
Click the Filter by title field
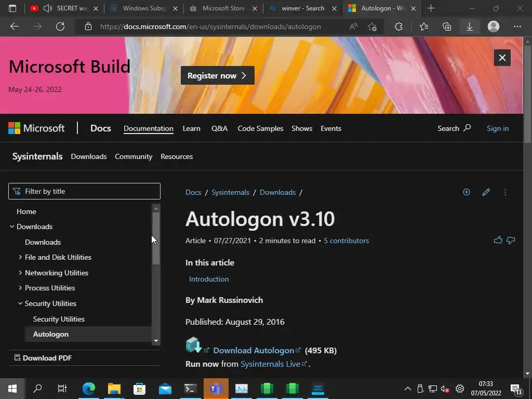tap(84, 191)
